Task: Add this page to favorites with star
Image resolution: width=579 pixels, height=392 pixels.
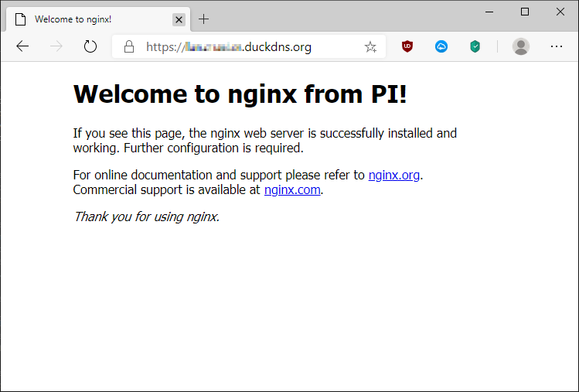Action: (370, 46)
